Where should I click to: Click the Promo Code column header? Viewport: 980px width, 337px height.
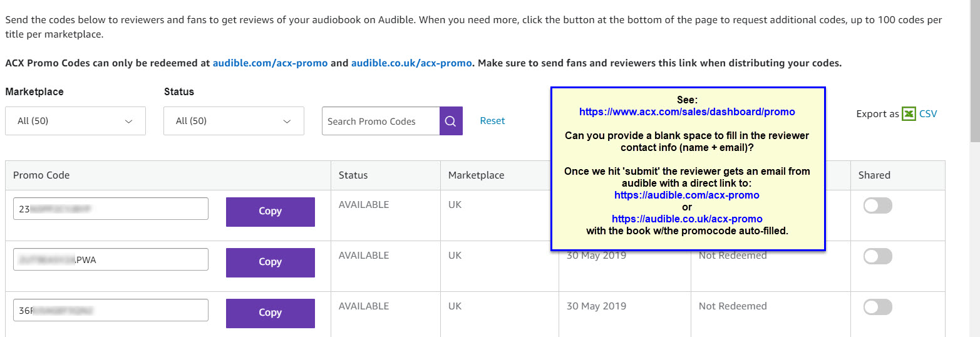[x=41, y=175]
